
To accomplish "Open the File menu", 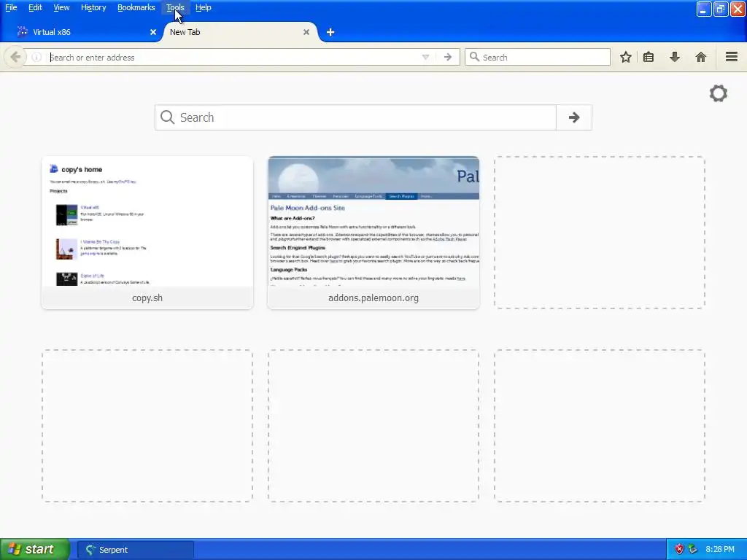I will [11, 7].
